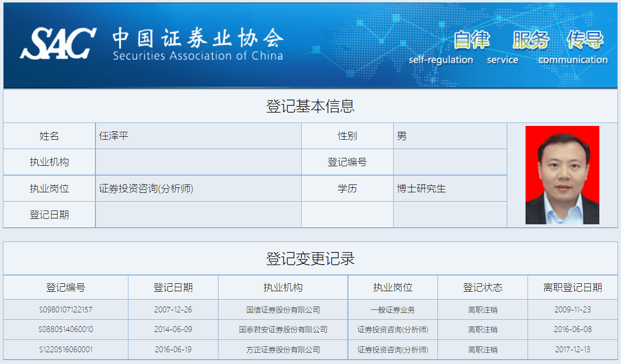621x364 pixels.
Task: Select 证券投资咨询(分析师) in the basic info table
Action: 146,188
